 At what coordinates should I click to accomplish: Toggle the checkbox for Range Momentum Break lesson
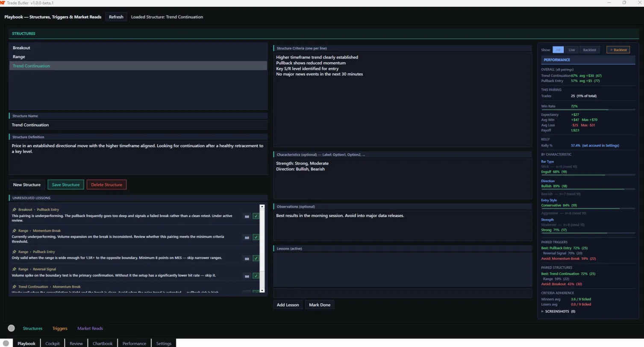coord(256,237)
